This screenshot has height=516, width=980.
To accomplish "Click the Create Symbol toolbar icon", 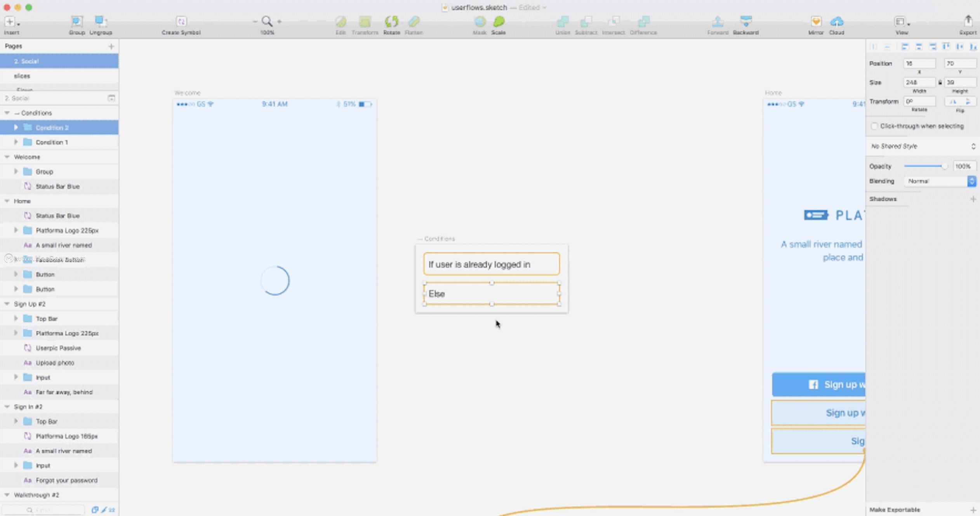I will click(181, 22).
